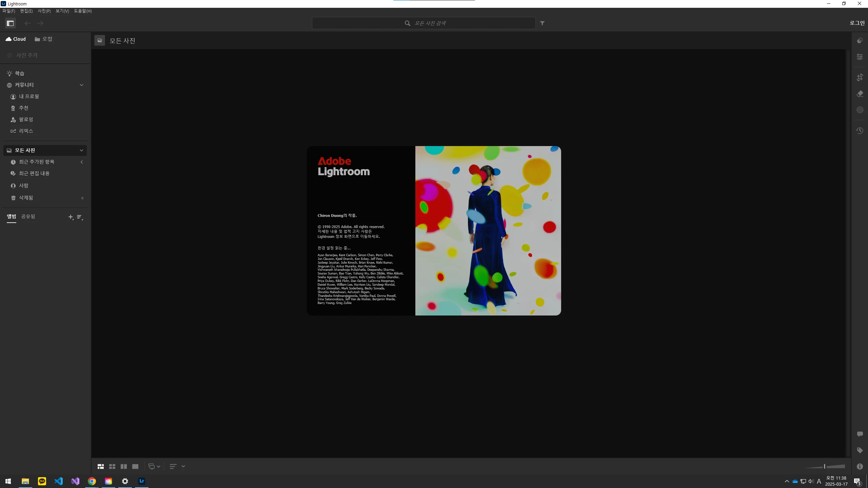
Task: Open the Presets icon in right panel
Action: 860,41
